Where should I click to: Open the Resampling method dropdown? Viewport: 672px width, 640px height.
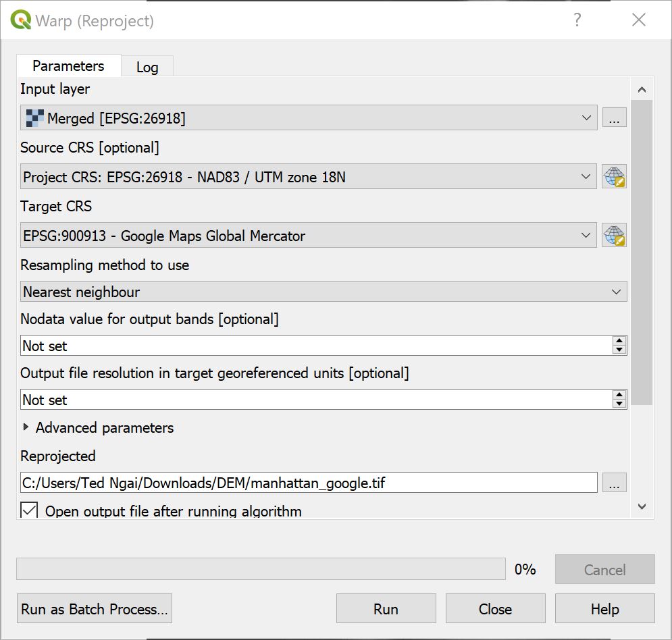[615, 292]
